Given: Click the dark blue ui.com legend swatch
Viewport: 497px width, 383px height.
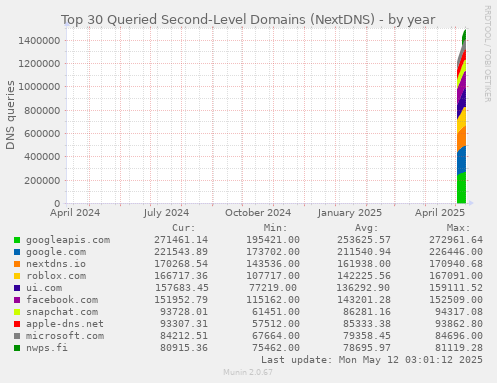Looking at the screenshot, I should [x=17, y=288].
